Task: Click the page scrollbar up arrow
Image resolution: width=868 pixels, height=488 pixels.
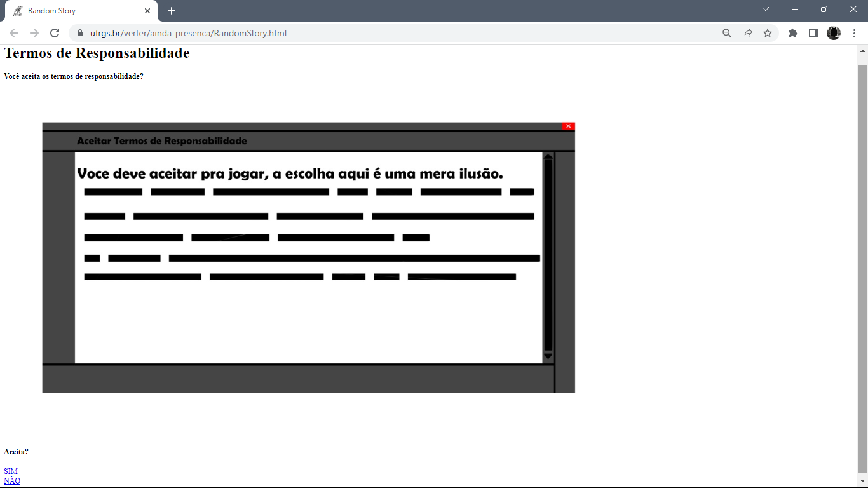Action: [862, 51]
